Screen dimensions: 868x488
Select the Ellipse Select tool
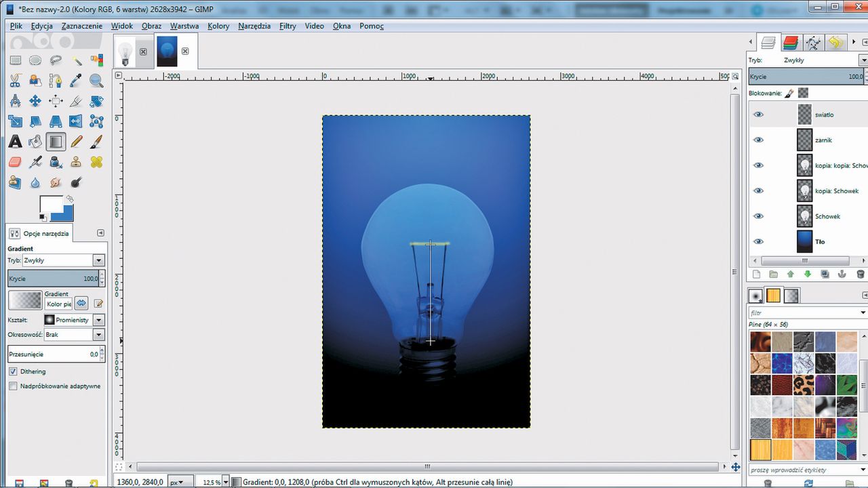pyautogui.click(x=35, y=61)
